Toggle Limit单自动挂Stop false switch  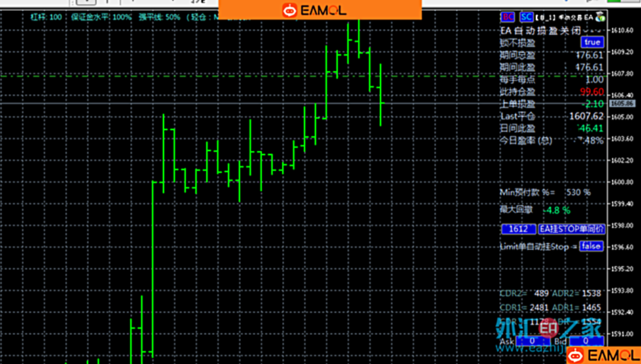591,246
